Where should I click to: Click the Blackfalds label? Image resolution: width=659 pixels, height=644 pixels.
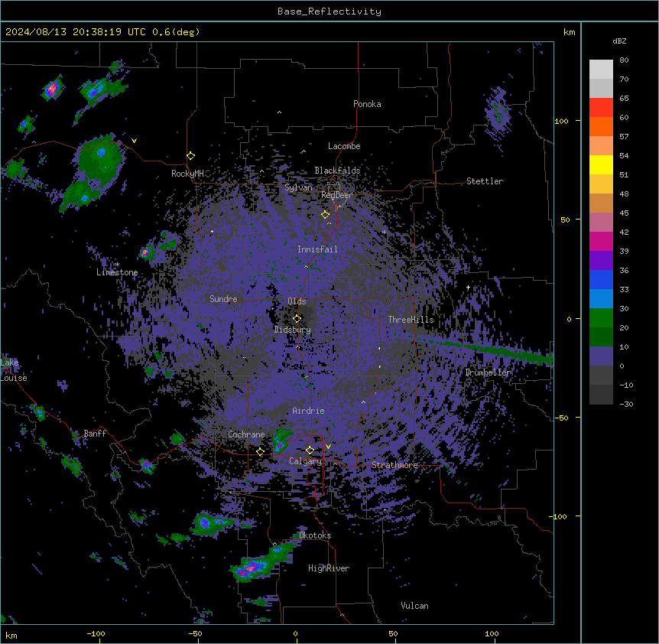point(337,171)
